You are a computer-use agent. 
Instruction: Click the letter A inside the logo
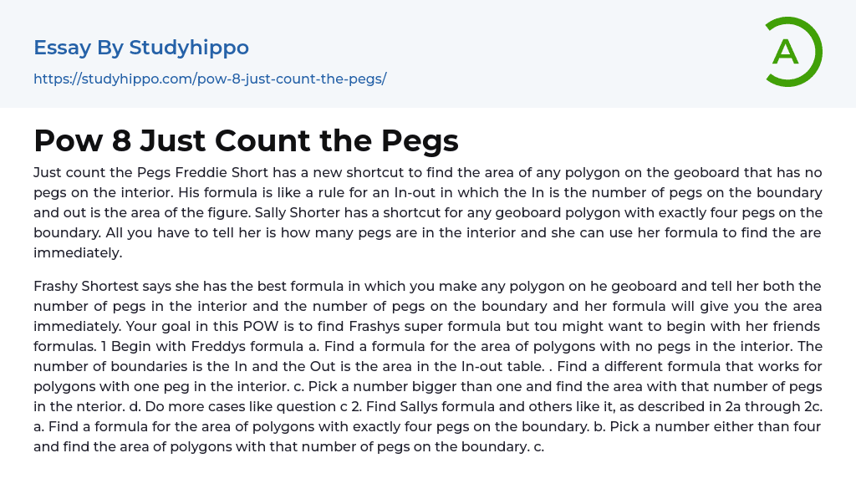pyautogui.click(x=785, y=53)
